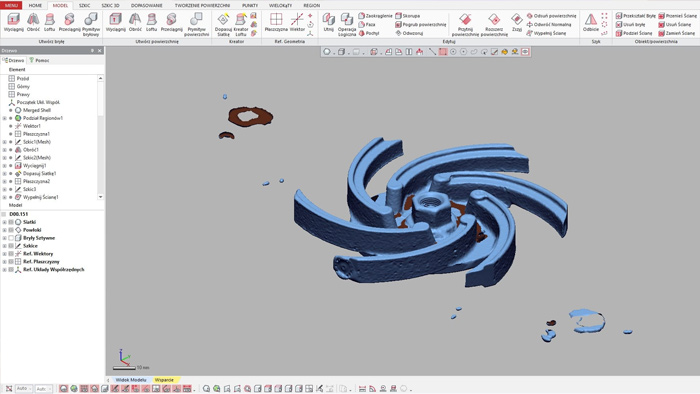Viewport: 700px width, 394px height.
Task: Click the Przytnij powierzchnię trim tool
Action: 465,24
